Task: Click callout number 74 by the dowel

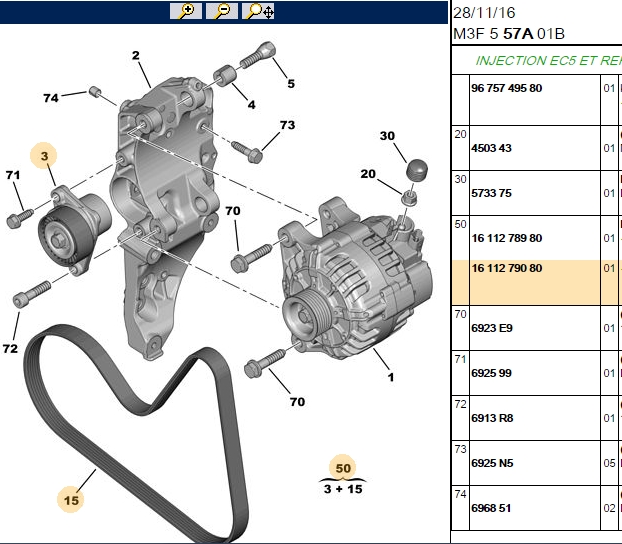Action: click(51, 98)
